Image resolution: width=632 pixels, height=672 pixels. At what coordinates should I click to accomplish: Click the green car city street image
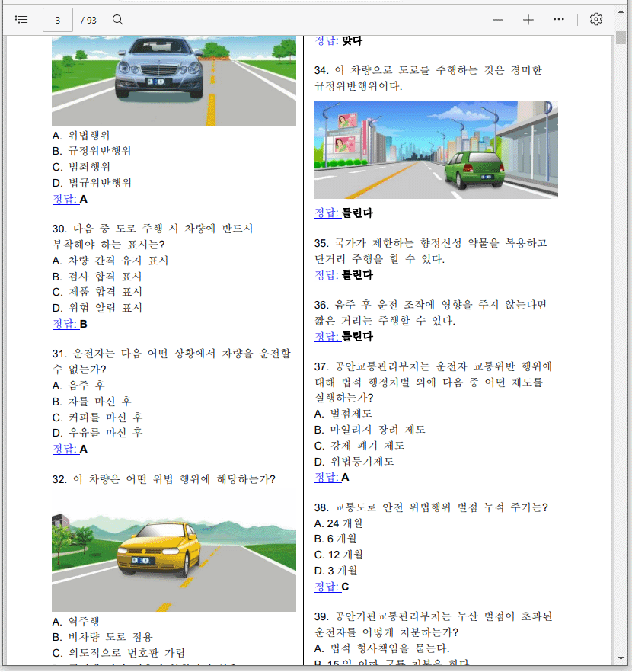436,149
